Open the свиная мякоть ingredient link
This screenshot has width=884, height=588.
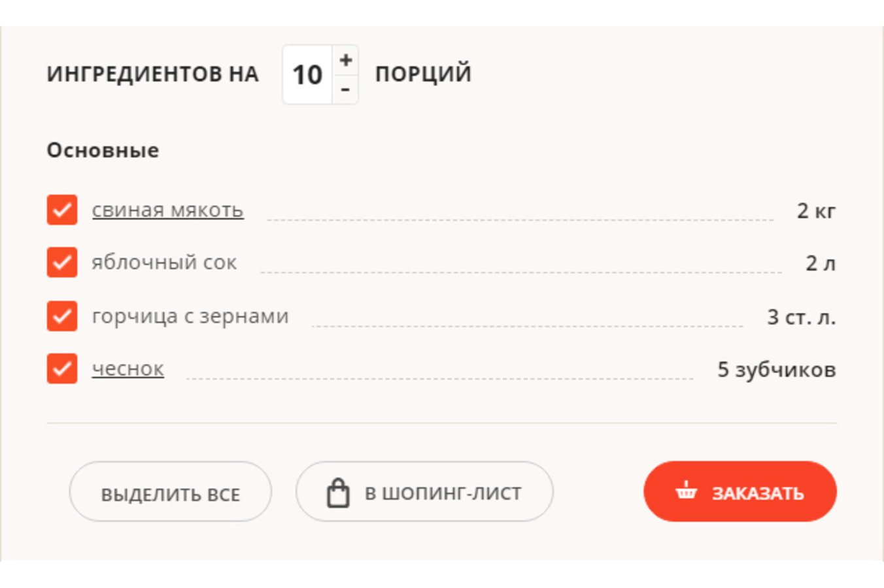pyautogui.click(x=167, y=210)
